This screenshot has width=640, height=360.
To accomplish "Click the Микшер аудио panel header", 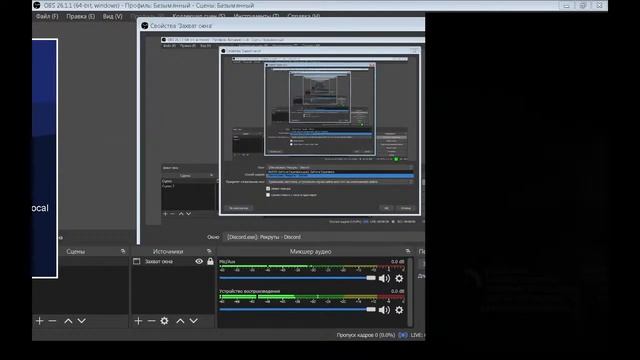I will (311, 251).
